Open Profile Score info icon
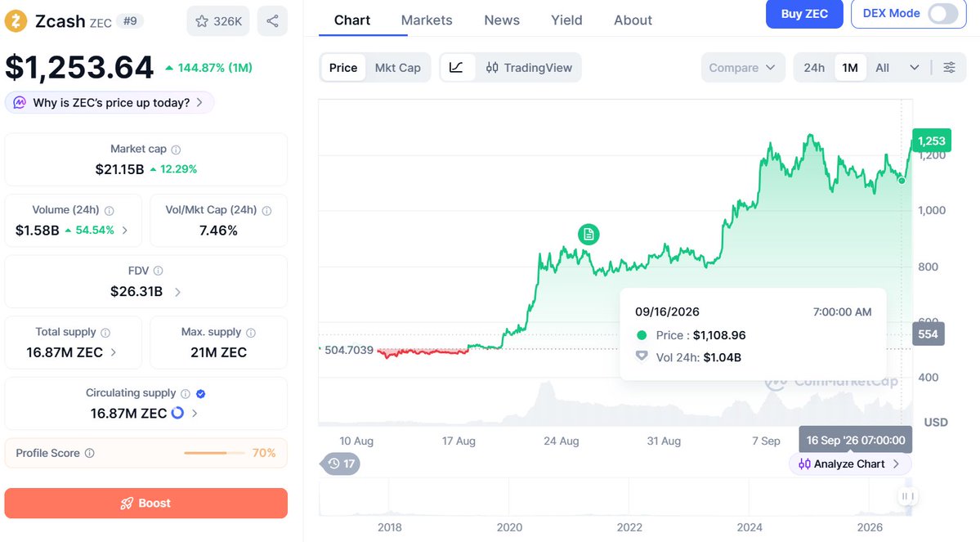Viewport: 980px width, 542px height. point(89,453)
